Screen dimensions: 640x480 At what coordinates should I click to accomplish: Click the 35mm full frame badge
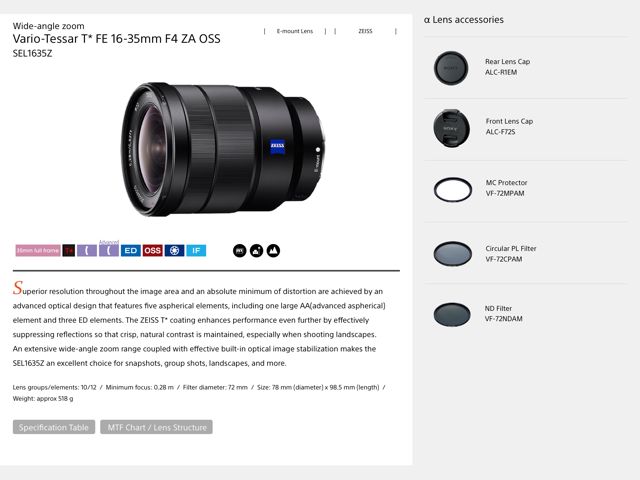38,250
